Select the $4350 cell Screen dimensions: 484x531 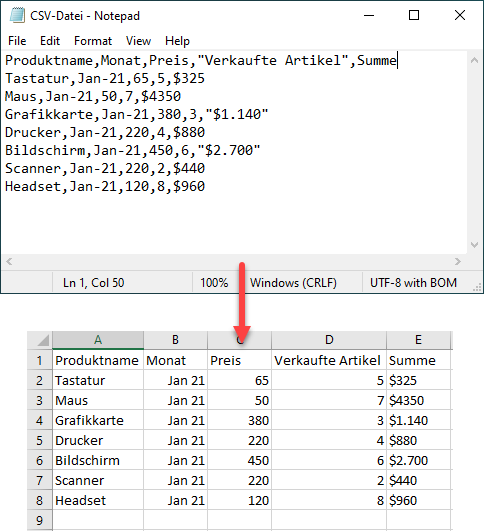coord(418,400)
